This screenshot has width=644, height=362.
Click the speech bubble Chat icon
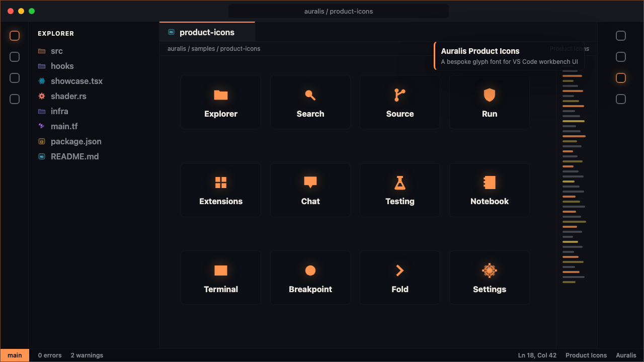pos(310,183)
